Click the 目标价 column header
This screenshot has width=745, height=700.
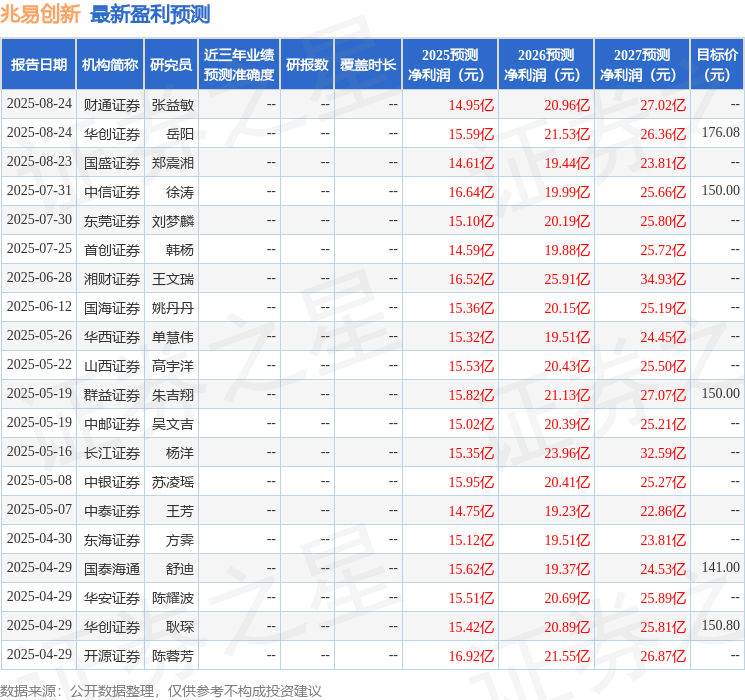(x=717, y=65)
